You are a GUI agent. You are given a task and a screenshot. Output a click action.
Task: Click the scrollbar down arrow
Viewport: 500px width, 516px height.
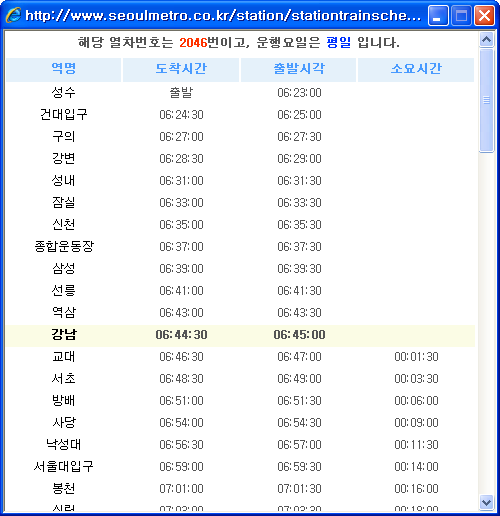pos(486,502)
